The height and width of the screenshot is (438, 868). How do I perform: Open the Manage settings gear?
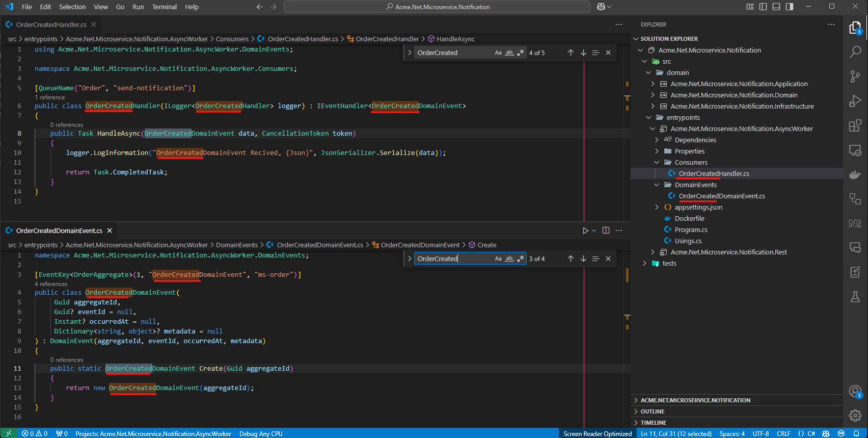tap(855, 416)
